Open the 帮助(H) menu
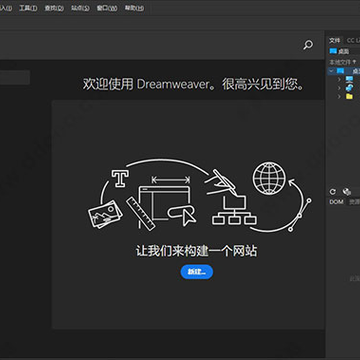The image size is (360, 360). point(134,8)
